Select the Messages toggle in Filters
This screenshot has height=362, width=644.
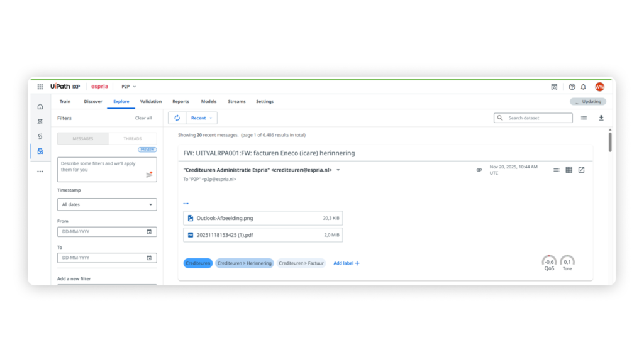pyautogui.click(x=82, y=138)
